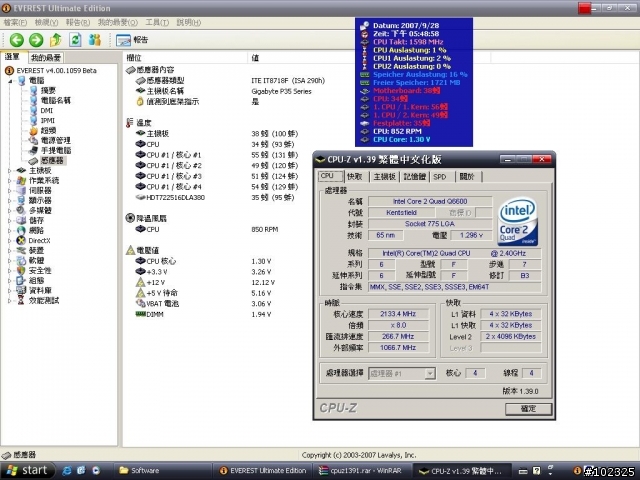Open the 說明(H) menu
The image size is (640, 480).
click(x=189, y=22)
